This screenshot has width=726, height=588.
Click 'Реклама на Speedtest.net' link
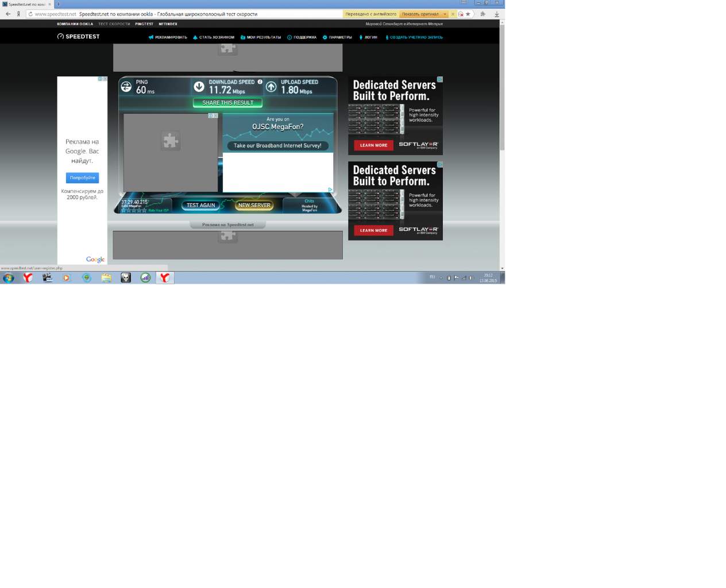227,225
